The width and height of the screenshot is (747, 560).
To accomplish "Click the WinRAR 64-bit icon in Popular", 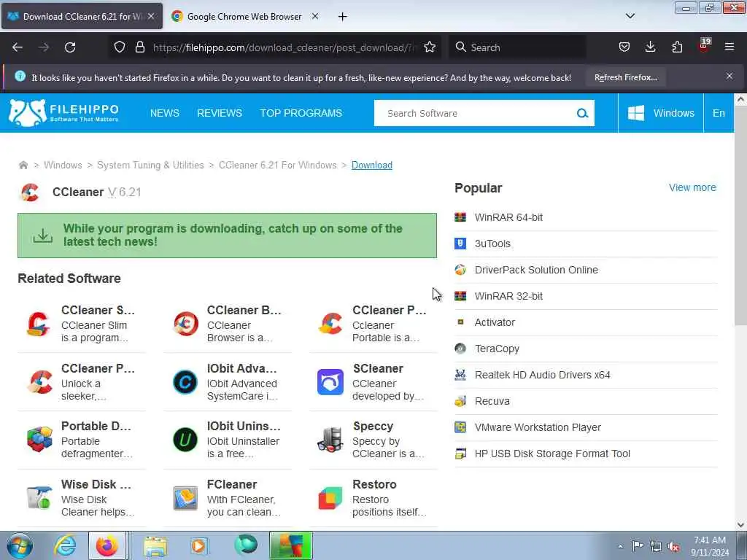I will point(460,217).
